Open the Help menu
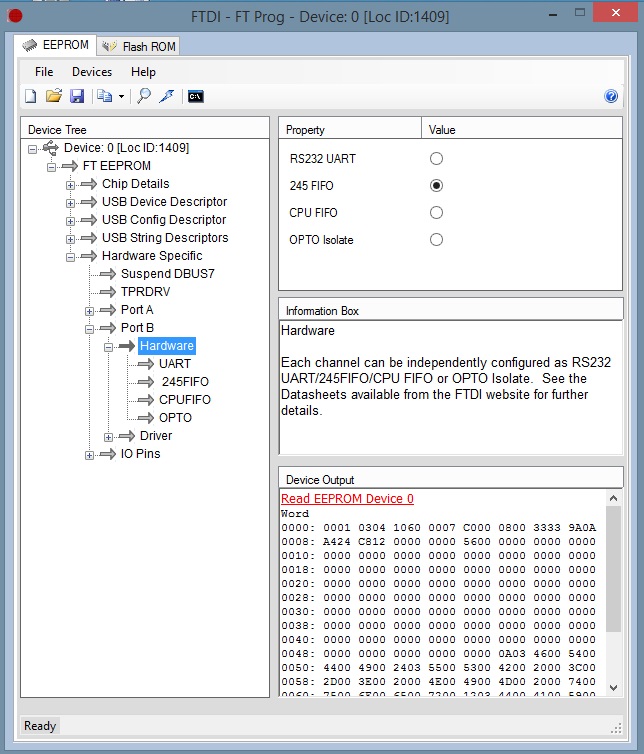Screen dimensions: 644x754 143,72
